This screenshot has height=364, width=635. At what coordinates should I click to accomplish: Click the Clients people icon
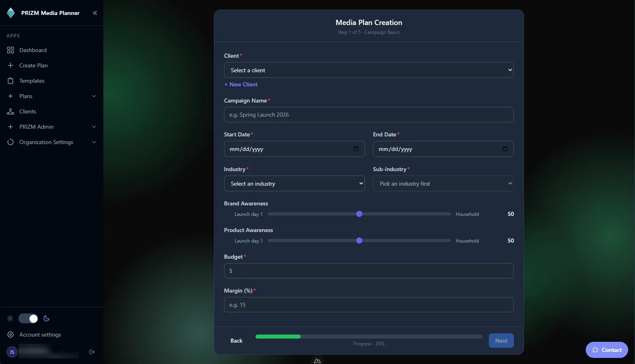(x=10, y=111)
